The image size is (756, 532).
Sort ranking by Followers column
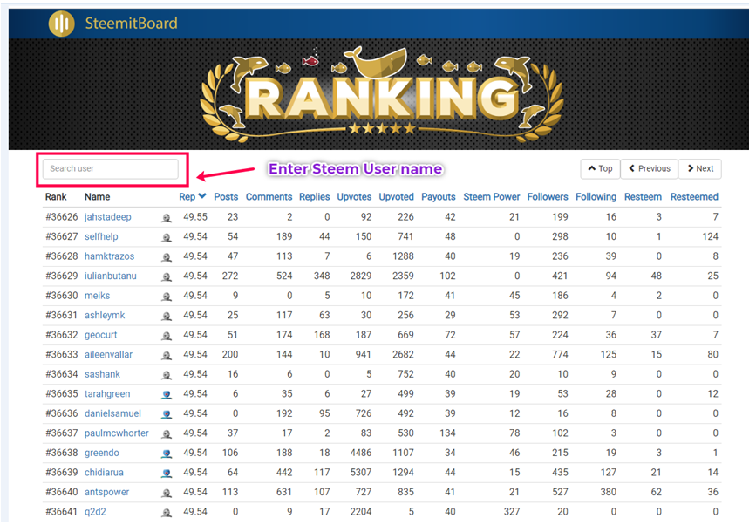[x=548, y=197]
